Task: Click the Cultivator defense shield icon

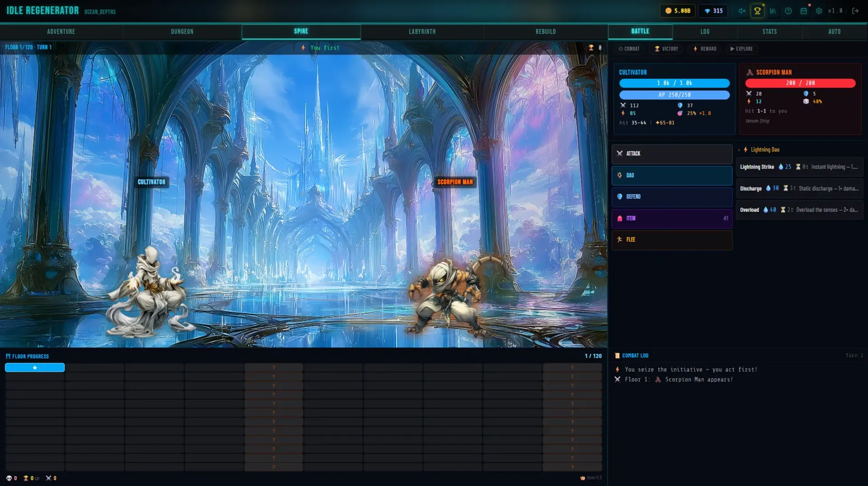Action: coord(680,105)
